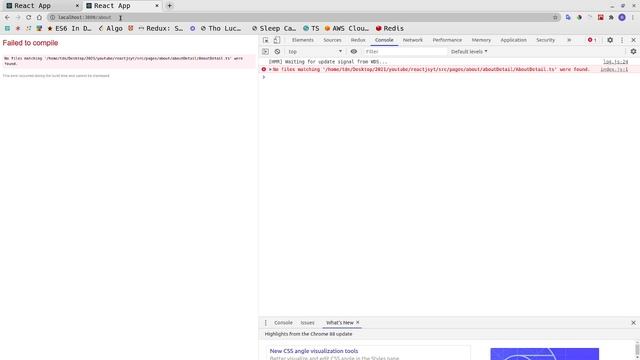
Task: Open the index.js:1 source link
Action: 614,69
